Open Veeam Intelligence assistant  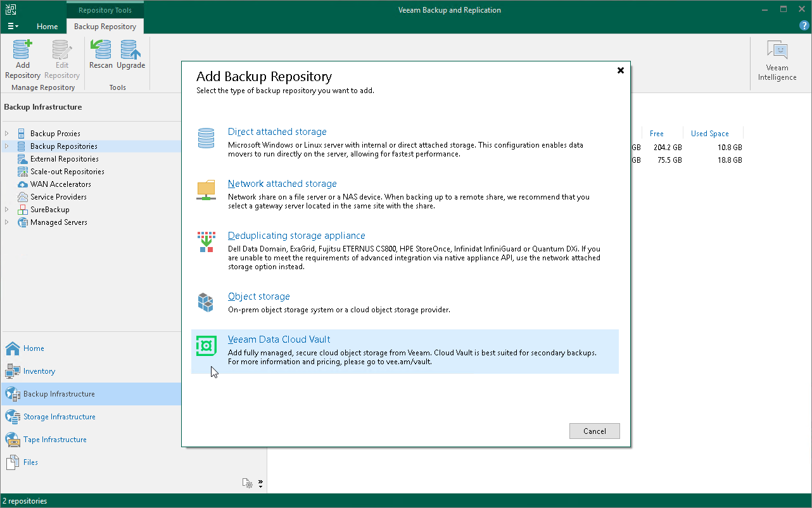(x=777, y=60)
